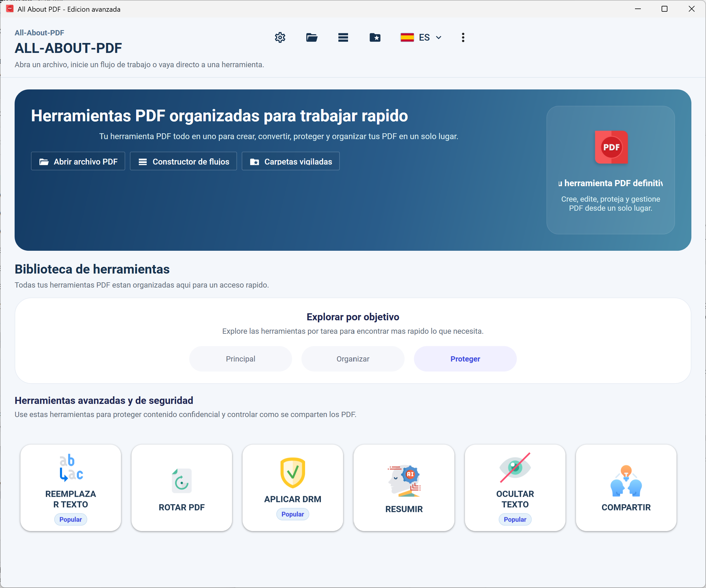Select the Proteger category tab

(465, 359)
